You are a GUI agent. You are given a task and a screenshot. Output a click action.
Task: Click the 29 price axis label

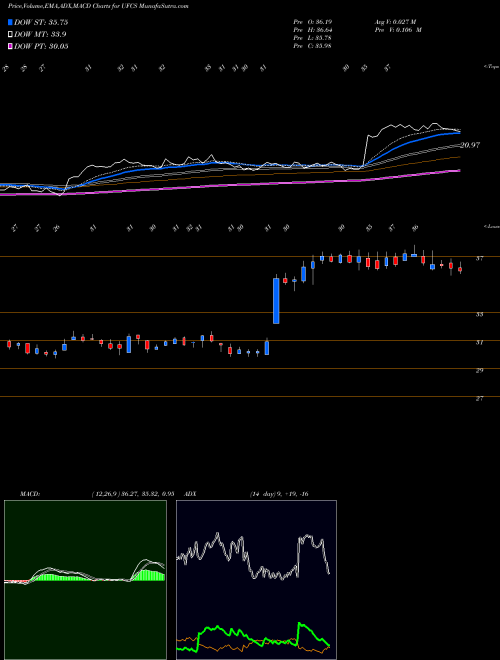479,370
